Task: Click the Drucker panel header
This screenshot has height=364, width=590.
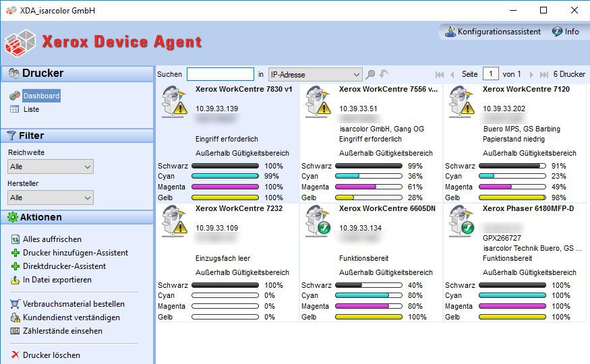Action: tap(77, 73)
